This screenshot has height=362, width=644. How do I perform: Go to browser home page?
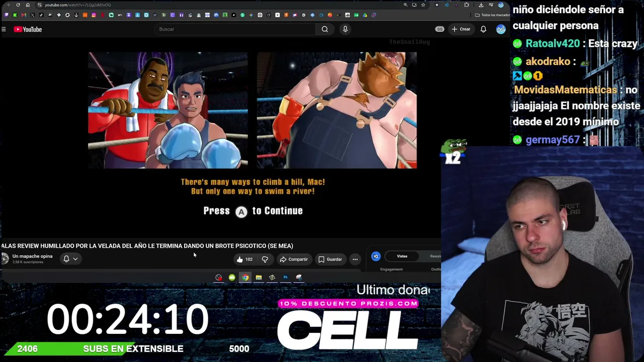(x=28, y=5)
